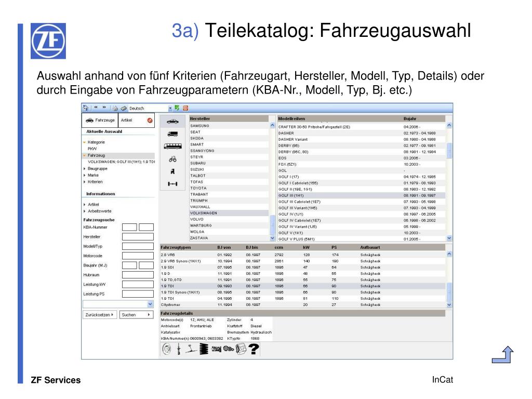Click the Suchen button

(x=136, y=315)
